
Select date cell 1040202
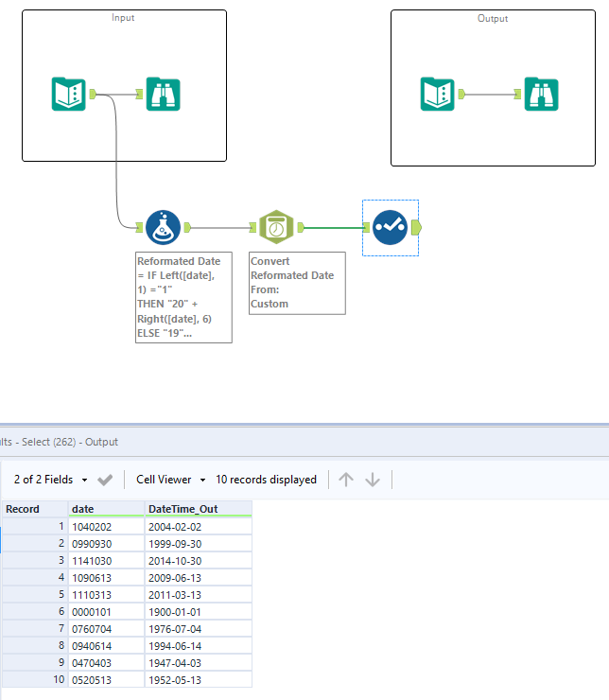point(106,527)
